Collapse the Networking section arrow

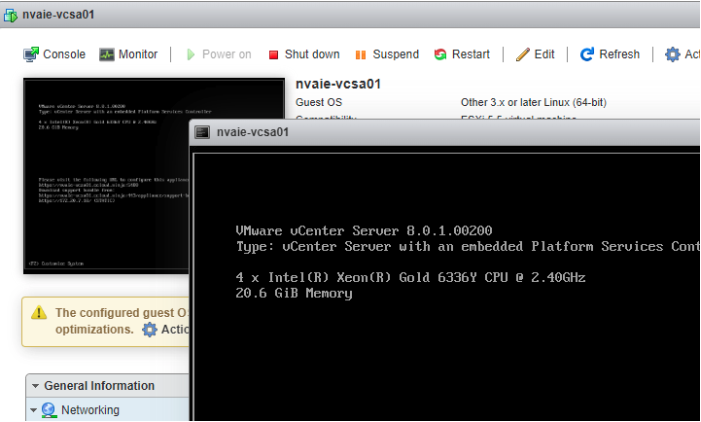tap(34, 410)
